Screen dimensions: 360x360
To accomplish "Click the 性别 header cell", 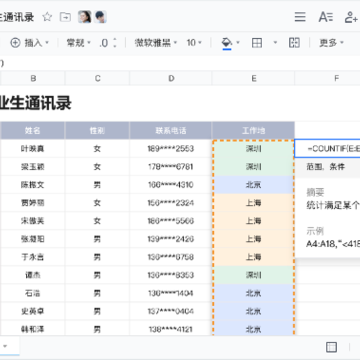I will point(97,130).
